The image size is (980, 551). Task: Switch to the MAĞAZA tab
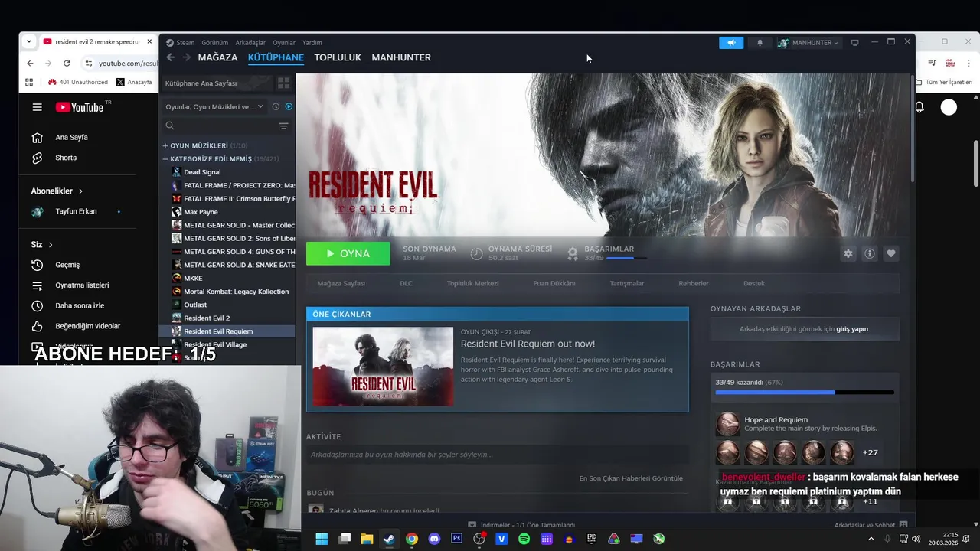pos(217,57)
